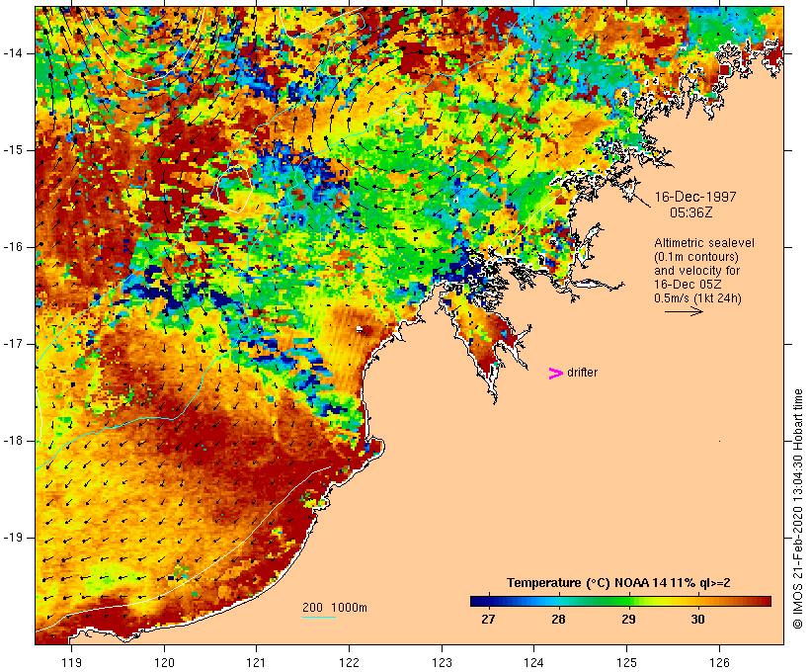Screen dimensions: 810x672
Task: Click the velocity scale reference arrow
Action: pos(684,311)
